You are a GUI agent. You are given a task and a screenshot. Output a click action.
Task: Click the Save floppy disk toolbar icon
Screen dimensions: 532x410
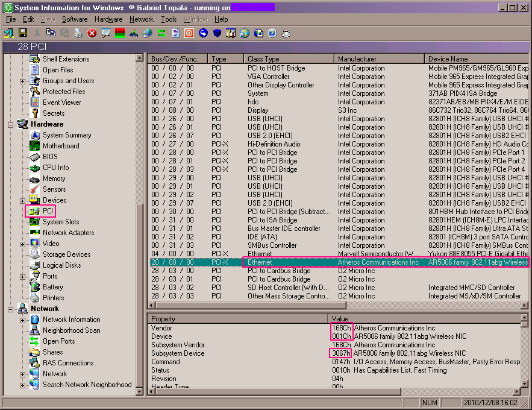click(23, 33)
